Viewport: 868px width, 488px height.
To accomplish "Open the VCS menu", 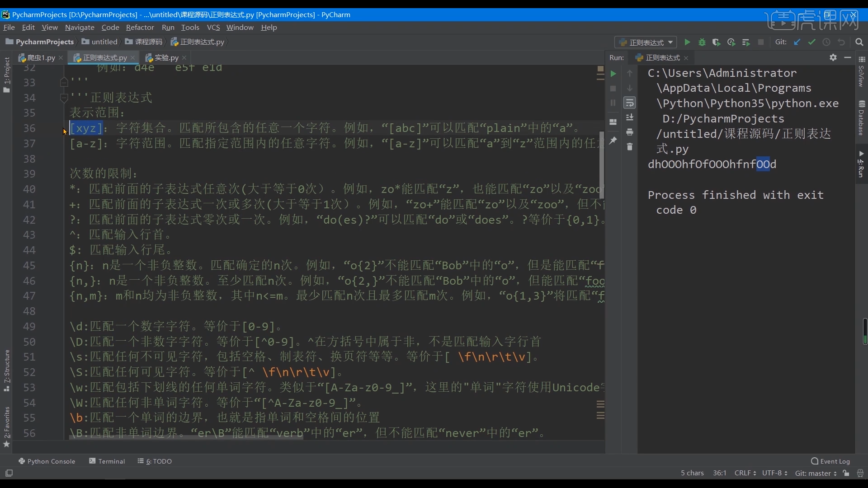I will [x=213, y=28].
